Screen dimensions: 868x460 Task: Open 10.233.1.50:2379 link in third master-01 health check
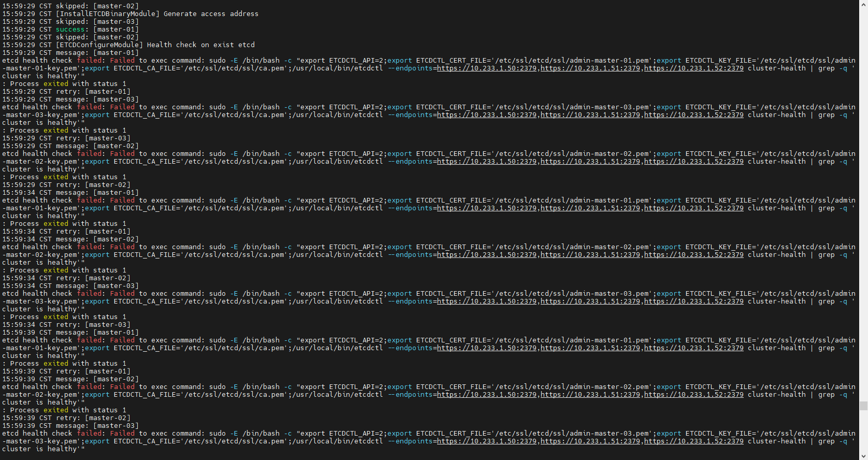486,348
